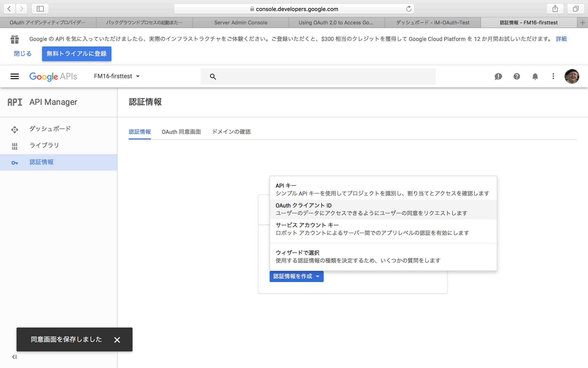Toggle the 認証情報を作成 dropdown button
Screen dimensions: 588x368
pos(297,276)
